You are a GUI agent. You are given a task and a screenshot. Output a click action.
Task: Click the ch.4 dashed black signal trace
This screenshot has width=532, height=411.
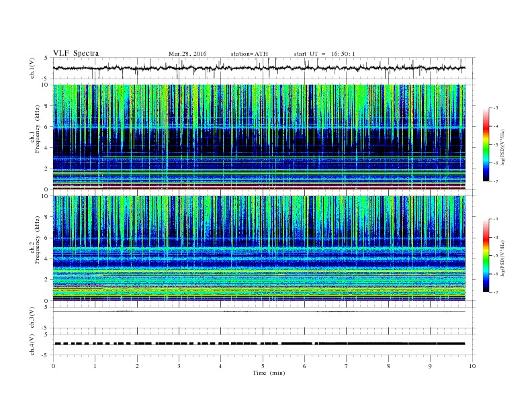259,344
